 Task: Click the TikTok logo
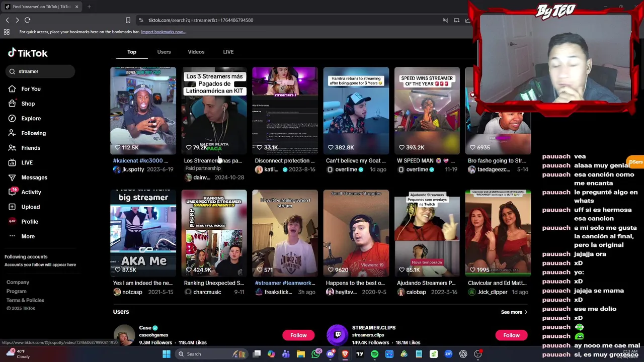click(x=28, y=53)
